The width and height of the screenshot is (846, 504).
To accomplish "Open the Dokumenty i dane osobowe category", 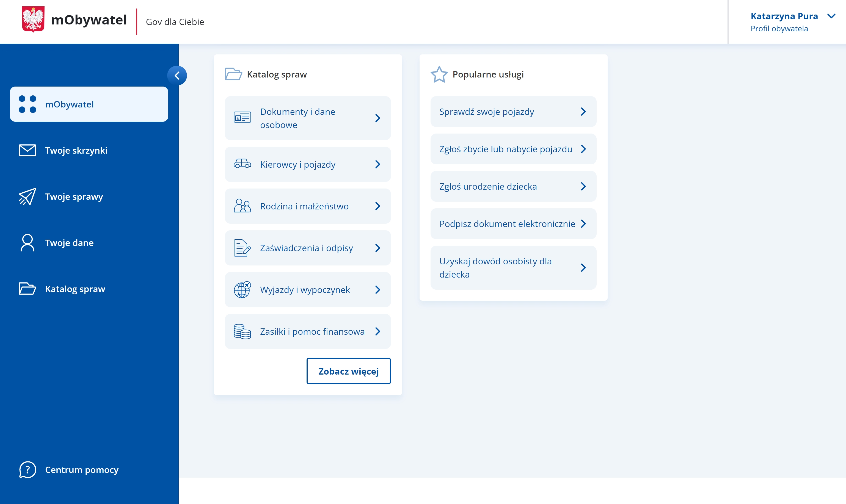I will pyautogui.click(x=308, y=118).
